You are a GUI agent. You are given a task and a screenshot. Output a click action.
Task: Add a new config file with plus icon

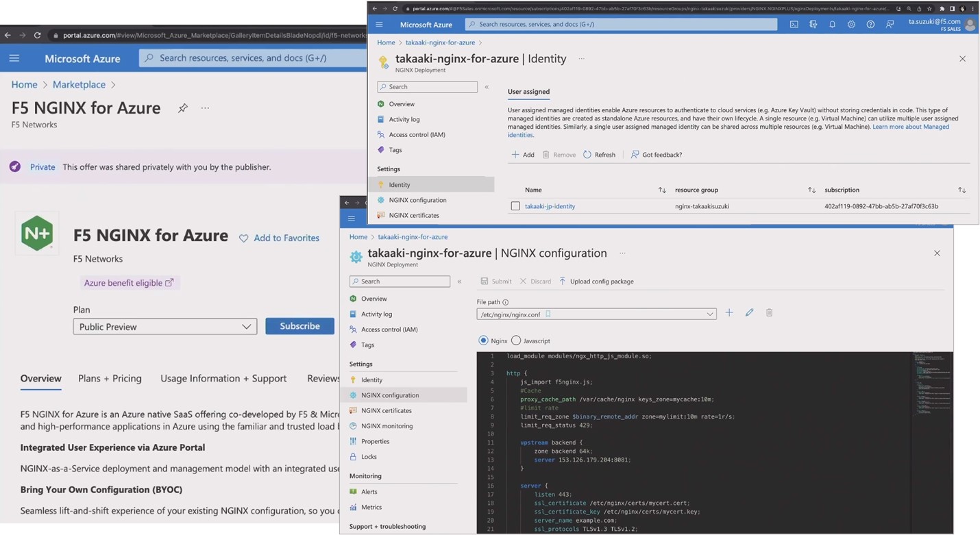pyautogui.click(x=729, y=313)
